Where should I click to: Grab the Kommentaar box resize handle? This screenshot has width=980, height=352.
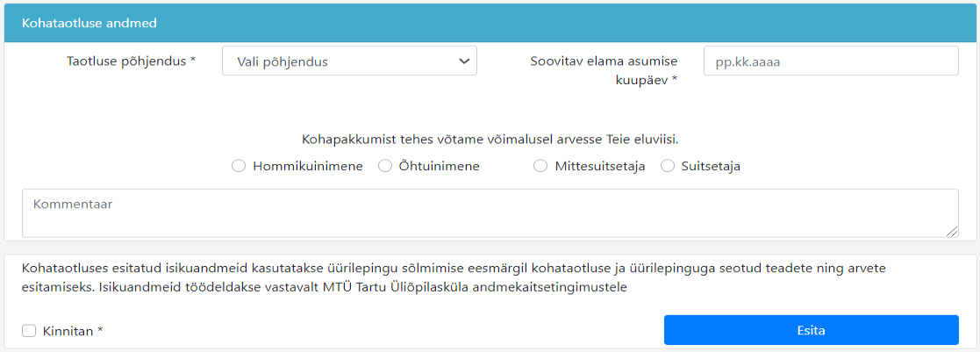(952, 232)
